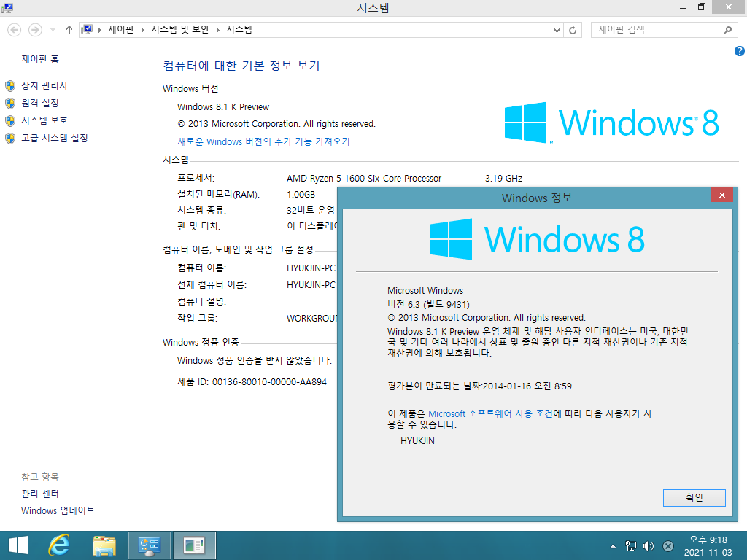
Task: Click 1.00GB memory value
Action: click(301, 194)
